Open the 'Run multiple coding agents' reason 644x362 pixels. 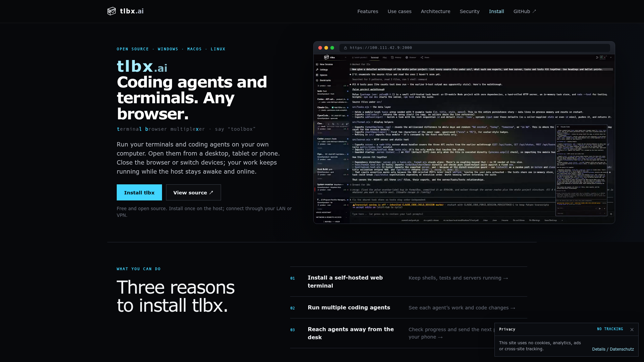tap(349, 307)
